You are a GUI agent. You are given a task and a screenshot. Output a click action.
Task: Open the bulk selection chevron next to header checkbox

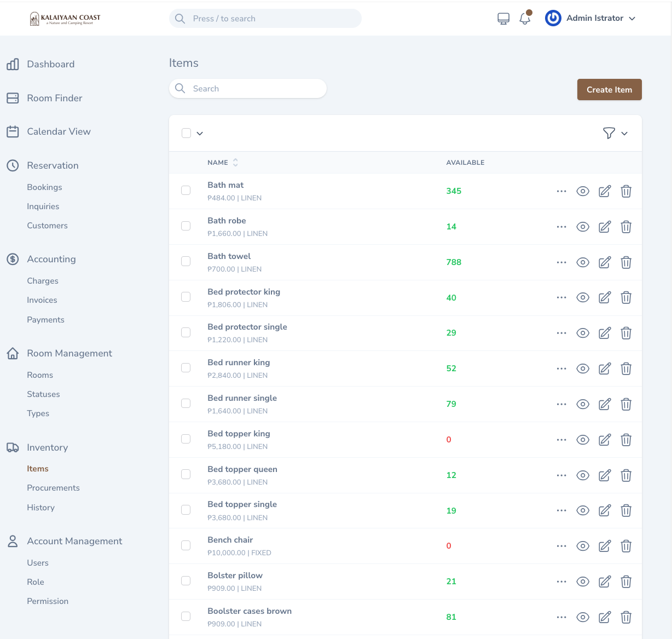pos(199,133)
